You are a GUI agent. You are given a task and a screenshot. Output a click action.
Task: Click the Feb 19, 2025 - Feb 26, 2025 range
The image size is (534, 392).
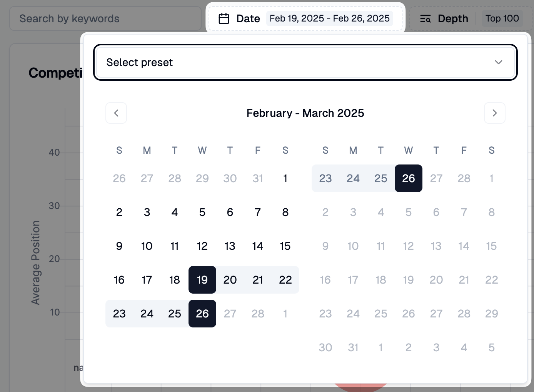point(329,18)
